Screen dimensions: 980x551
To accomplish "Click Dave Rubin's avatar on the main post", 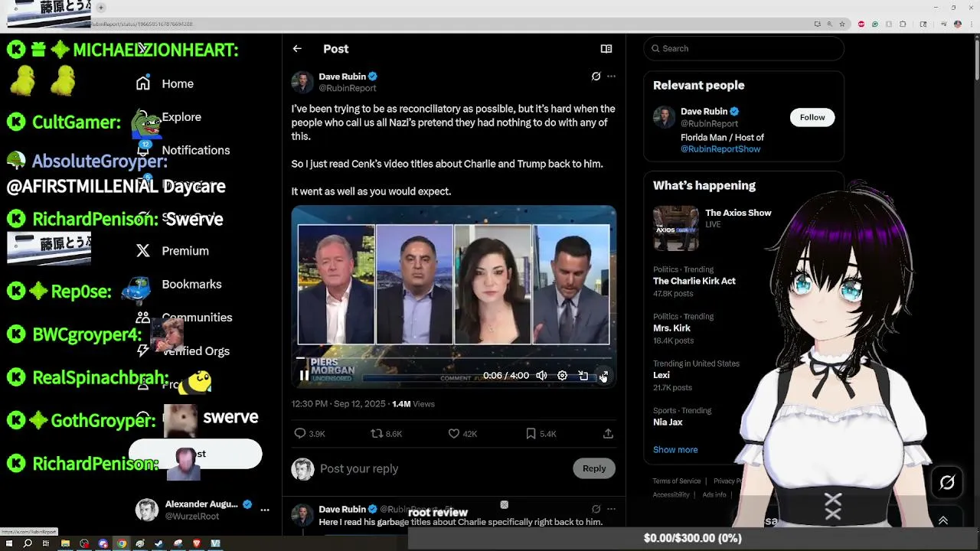I will (x=302, y=82).
